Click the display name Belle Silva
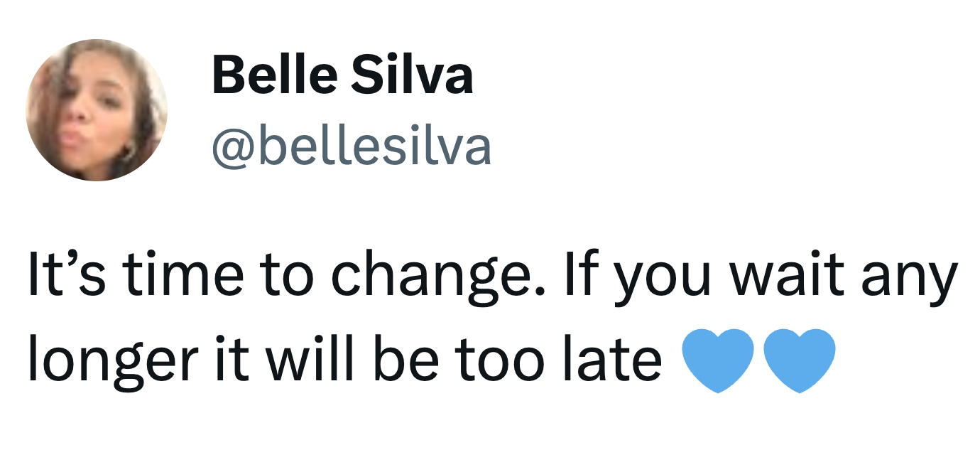Screen dimensions: 980x450 pyautogui.click(x=342, y=75)
